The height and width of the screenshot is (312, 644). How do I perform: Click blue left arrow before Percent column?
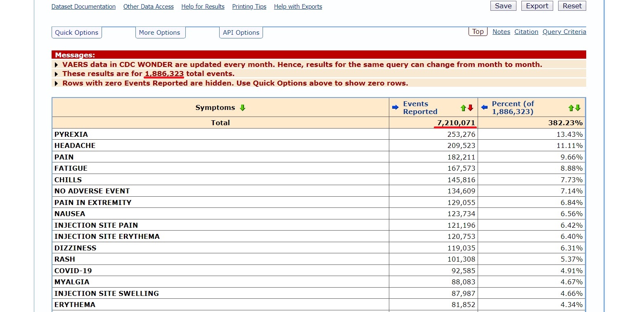[485, 107]
